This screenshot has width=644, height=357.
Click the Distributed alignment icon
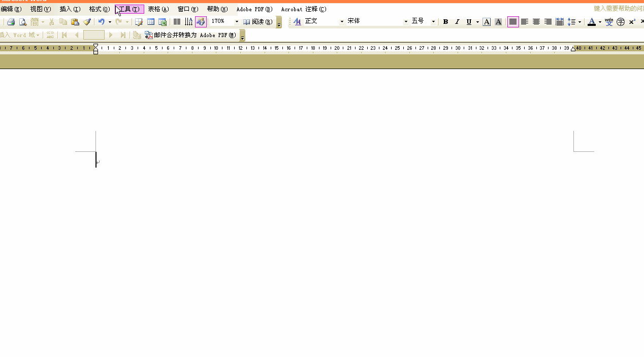[x=560, y=22]
